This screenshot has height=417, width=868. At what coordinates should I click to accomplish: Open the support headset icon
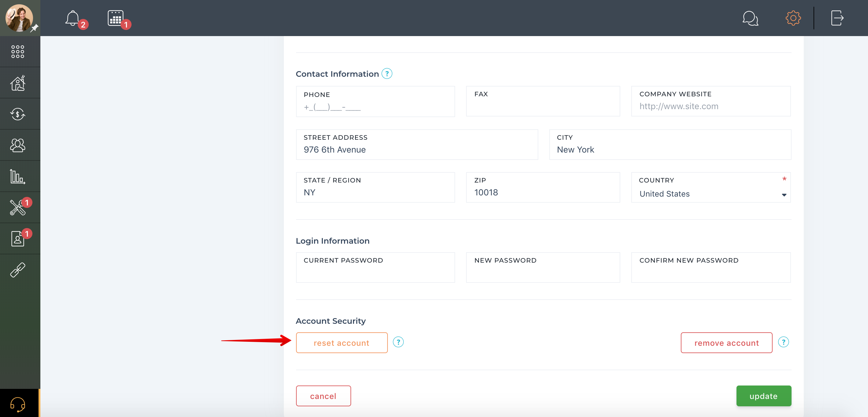(x=17, y=404)
